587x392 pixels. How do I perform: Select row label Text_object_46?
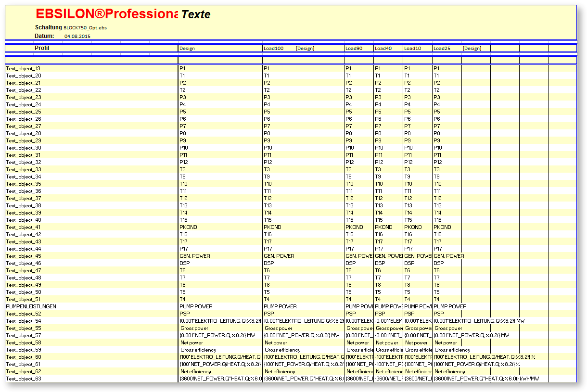pyautogui.click(x=24, y=263)
